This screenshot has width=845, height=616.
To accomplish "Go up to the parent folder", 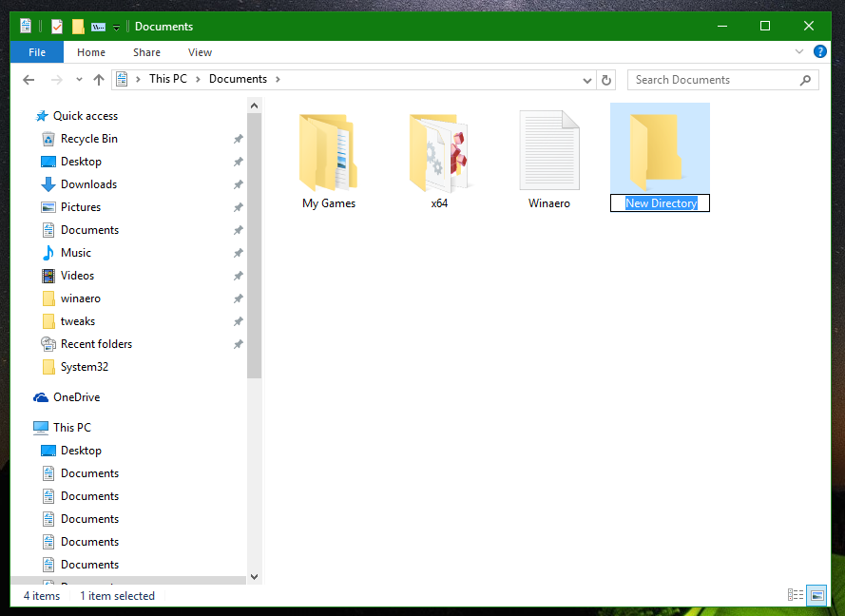I will (99, 80).
